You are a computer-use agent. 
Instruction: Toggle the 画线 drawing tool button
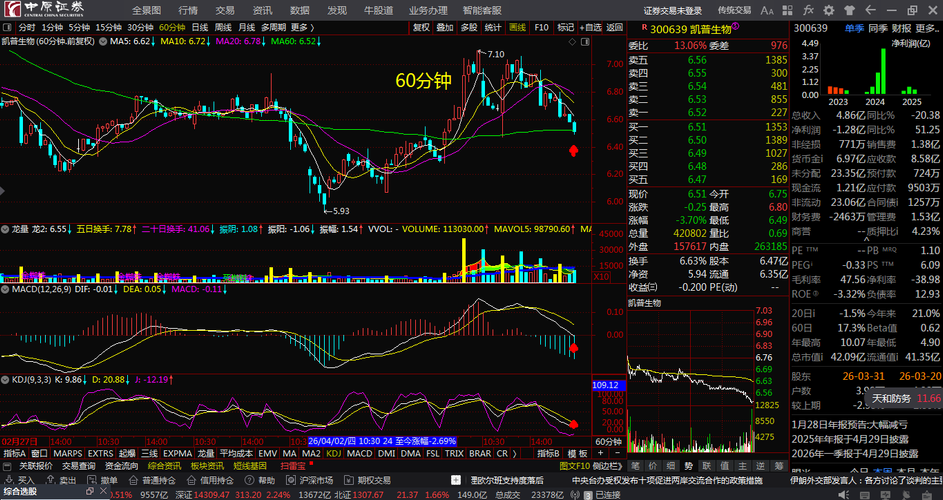pyautogui.click(x=517, y=27)
